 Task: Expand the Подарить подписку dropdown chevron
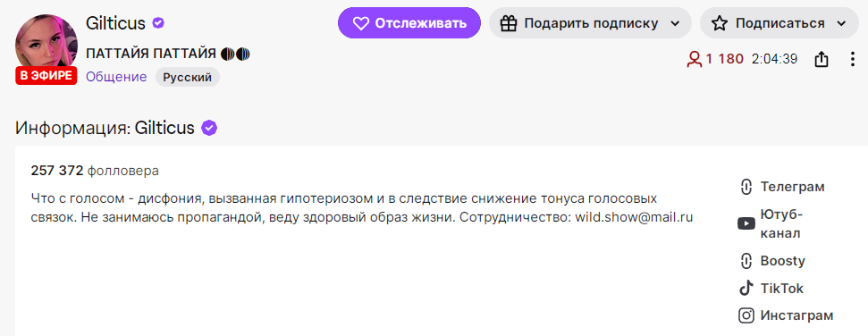pos(675,23)
